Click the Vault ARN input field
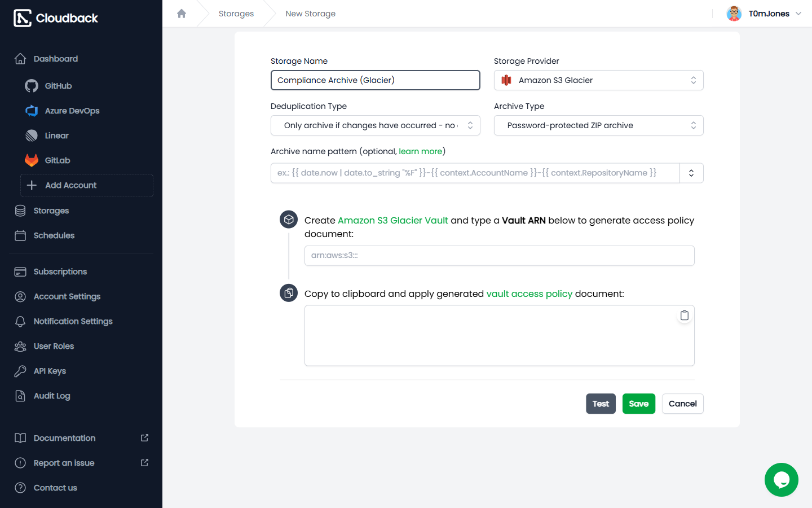 [500, 255]
